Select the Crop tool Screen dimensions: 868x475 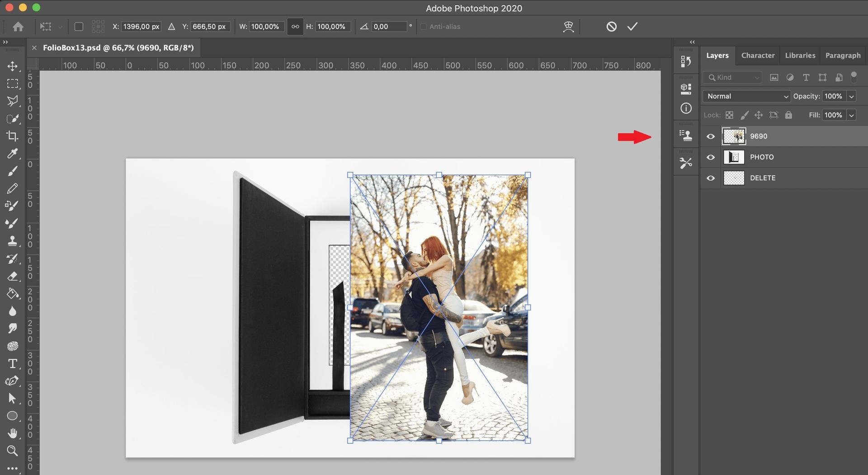point(13,136)
